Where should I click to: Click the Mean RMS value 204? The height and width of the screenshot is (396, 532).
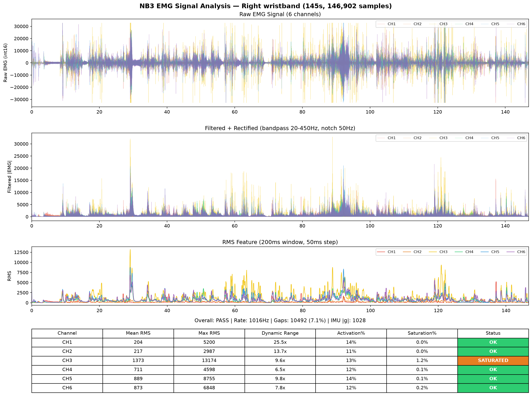[138, 342]
